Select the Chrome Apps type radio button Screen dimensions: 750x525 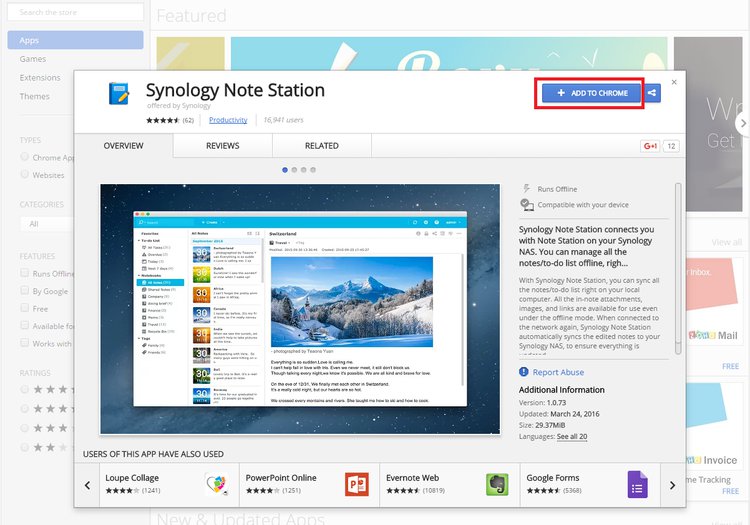pos(24,157)
